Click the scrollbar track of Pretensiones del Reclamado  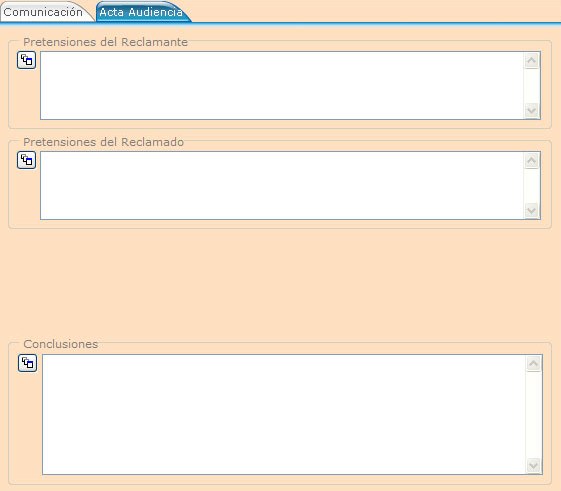532,185
